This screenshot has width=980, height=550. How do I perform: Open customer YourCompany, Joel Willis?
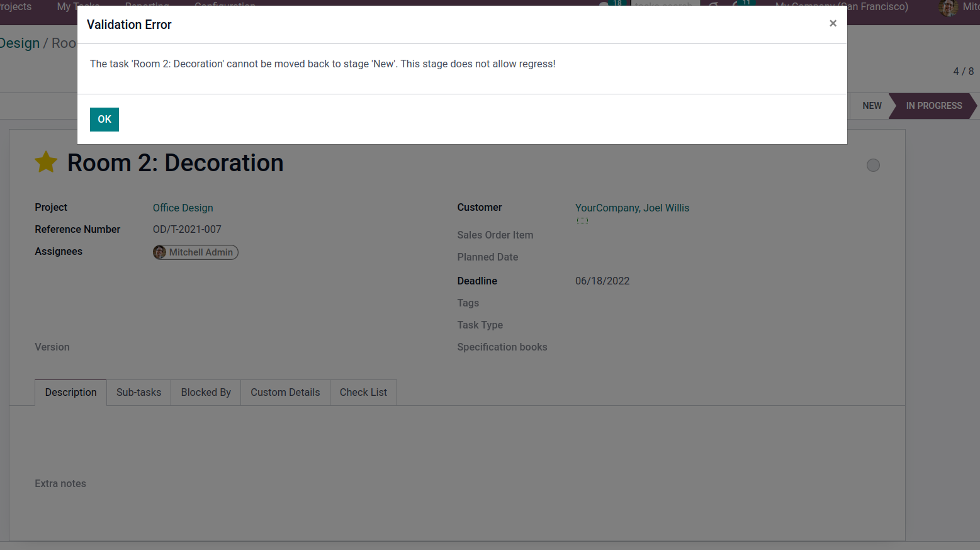[x=632, y=208]
